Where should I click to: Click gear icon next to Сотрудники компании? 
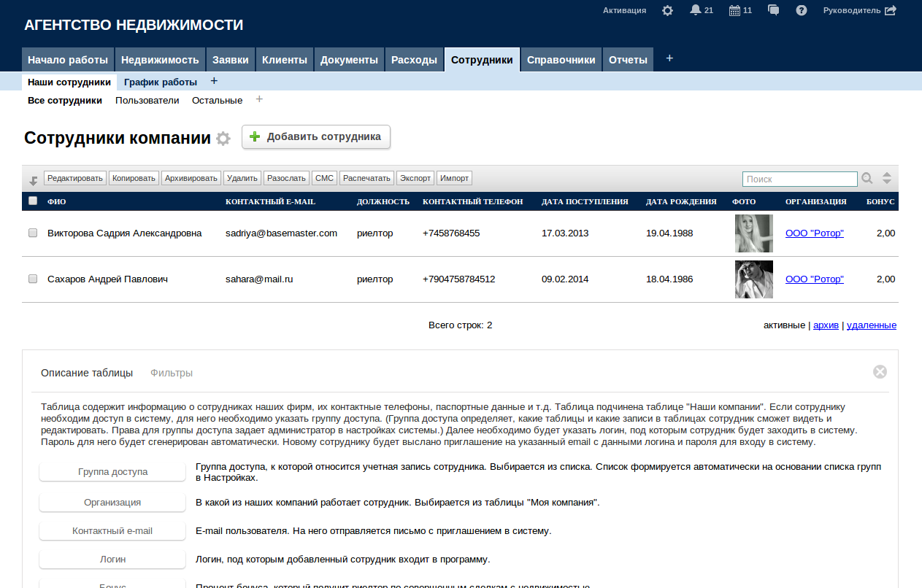223,139
